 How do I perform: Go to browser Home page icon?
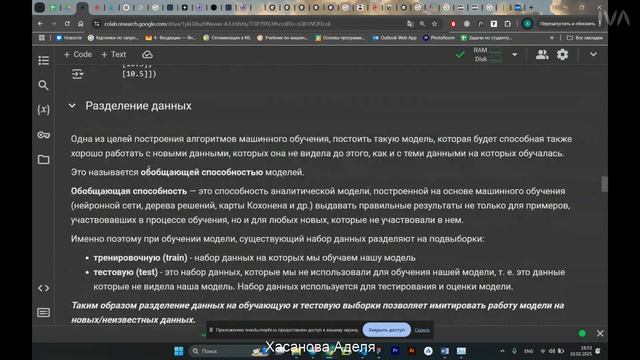coord(80,24)
